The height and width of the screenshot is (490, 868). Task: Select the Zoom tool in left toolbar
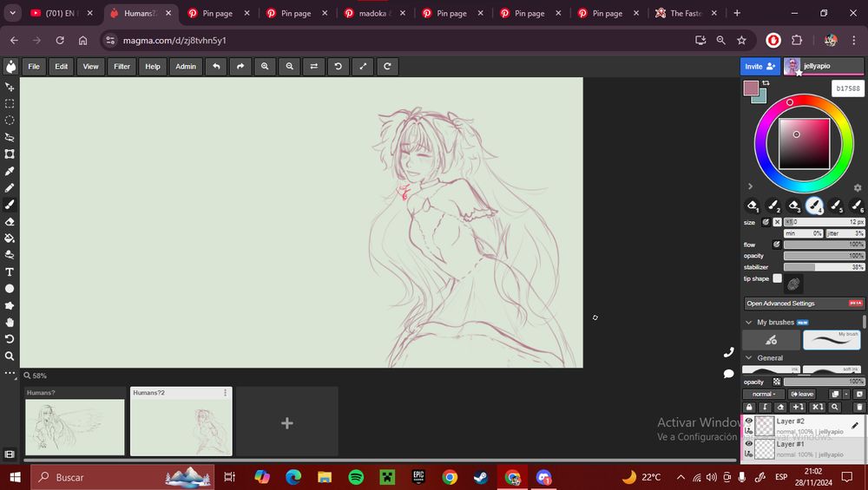click(10, 356)
